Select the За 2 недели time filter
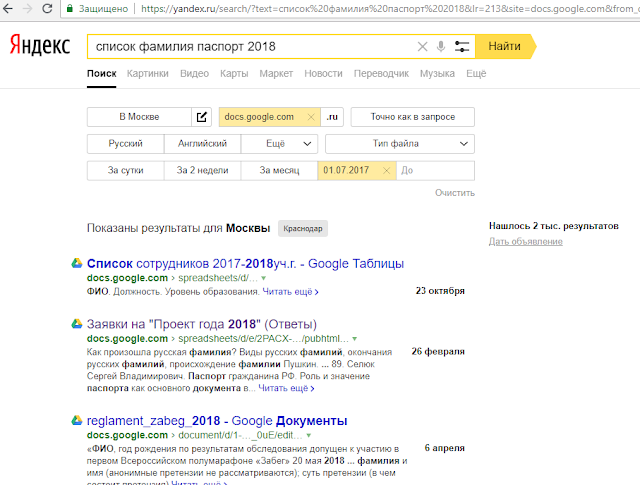The height and width of the screenshot is (485, 640). 202,171
